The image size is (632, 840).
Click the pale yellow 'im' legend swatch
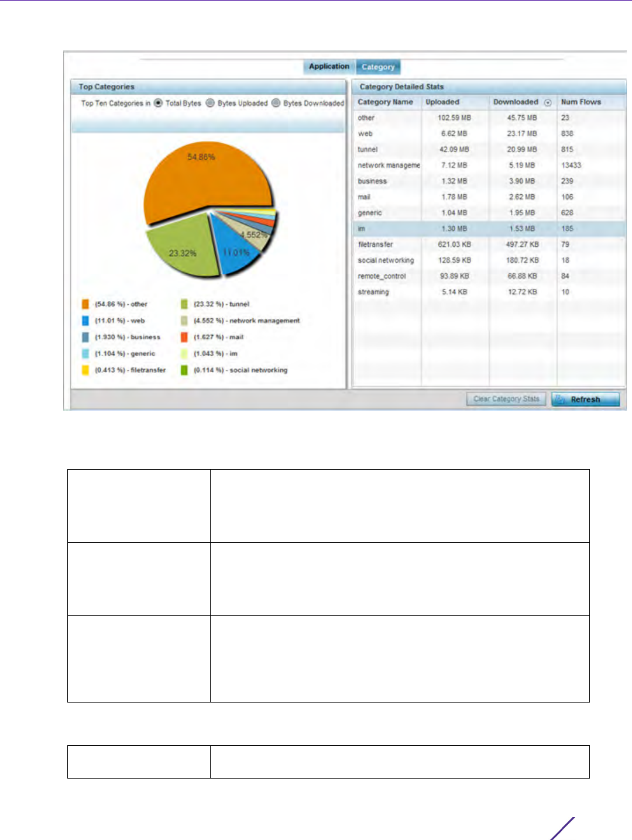(184, 353)
